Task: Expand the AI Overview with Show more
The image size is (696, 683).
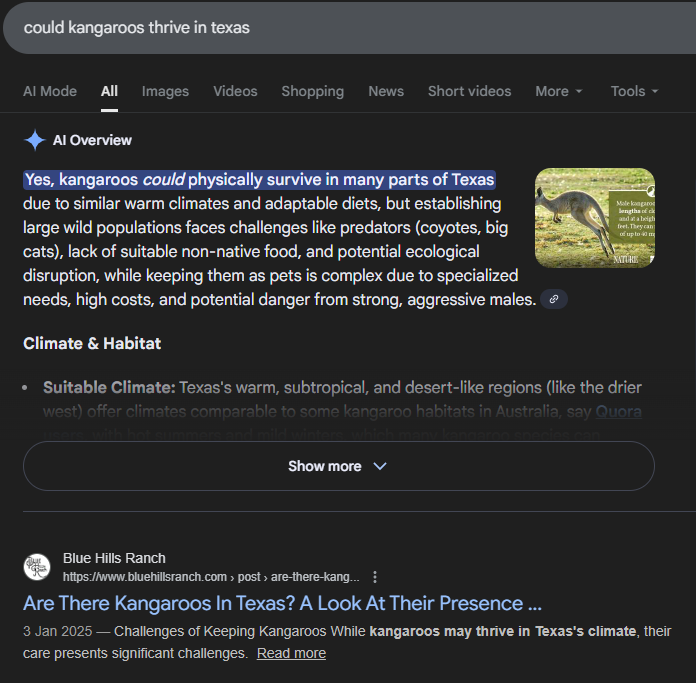Action: coord(338,466)
